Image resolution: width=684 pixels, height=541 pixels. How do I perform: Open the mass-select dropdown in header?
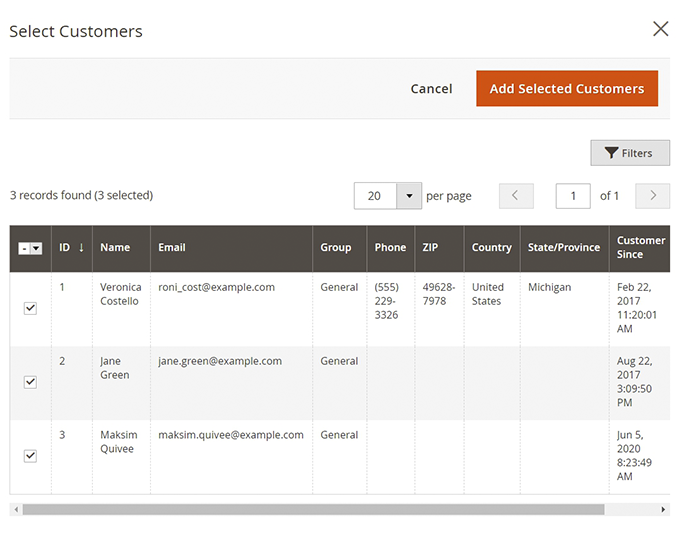coord(37,248)
